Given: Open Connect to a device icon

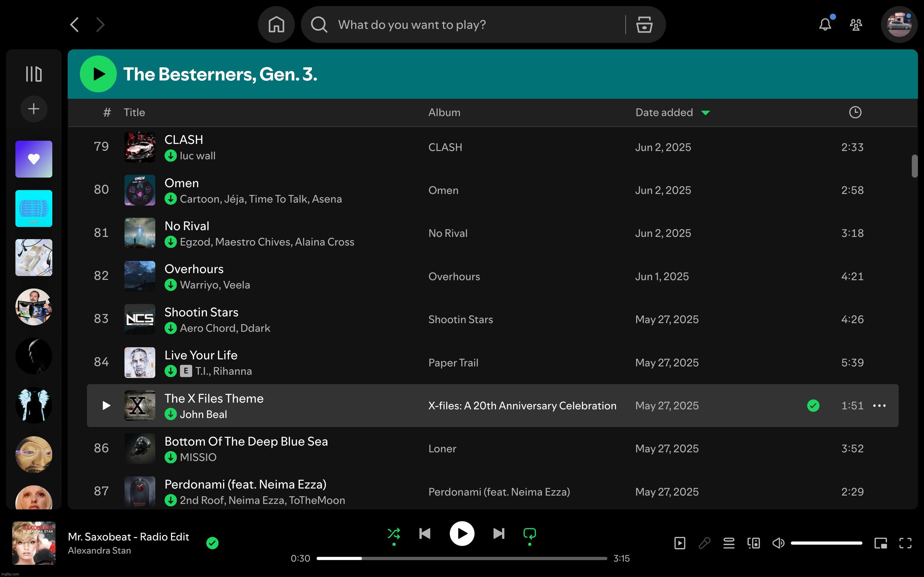Looking at the screenshot, I should pos(753,543).
